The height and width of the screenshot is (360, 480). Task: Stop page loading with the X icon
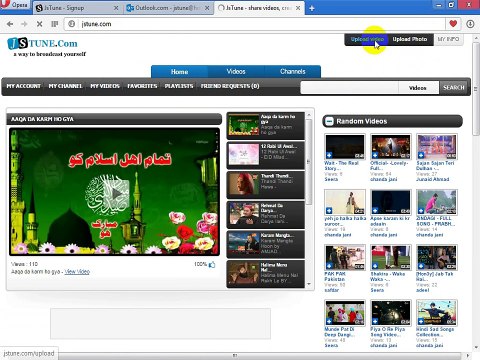39,24
